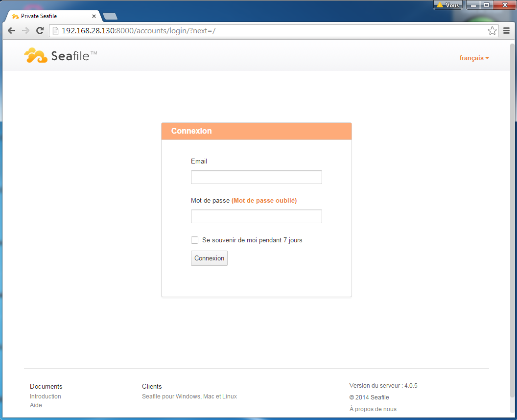Open the Introduction footer link
The height and width of the screenshot is (420, 517).
[x=46, y=397]
